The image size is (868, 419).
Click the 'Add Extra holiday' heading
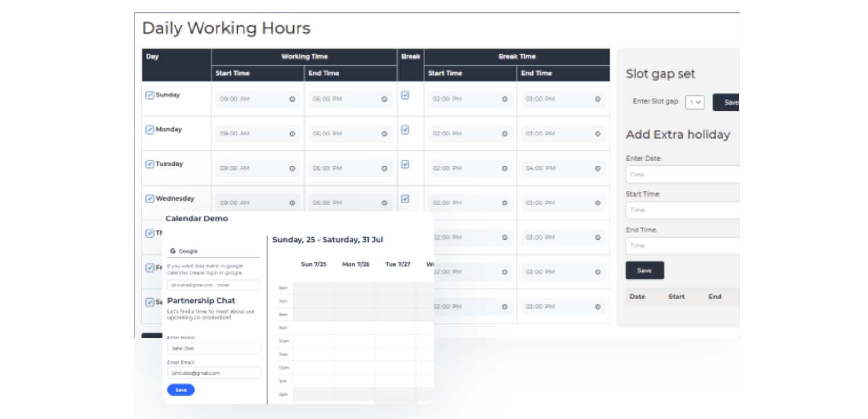[678, 135]
